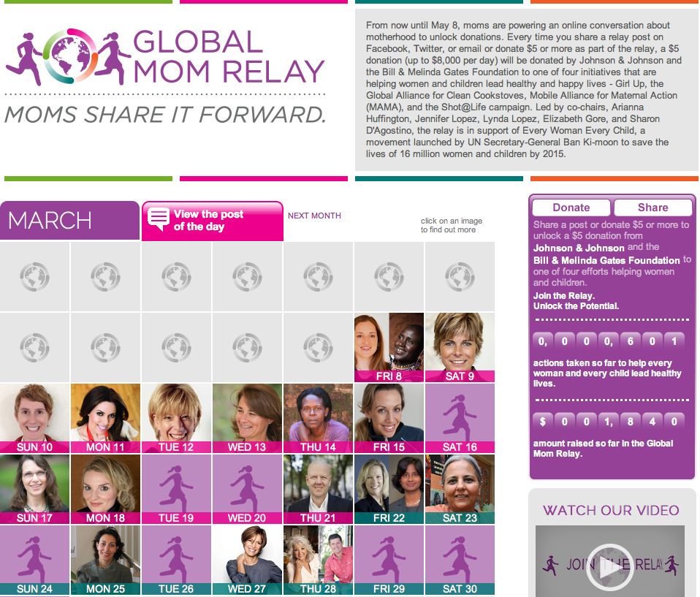Image resolution: width=700 pixels, height=597 pixels.
Task: Click the speech bubble post icon
Action: (159, 219)
